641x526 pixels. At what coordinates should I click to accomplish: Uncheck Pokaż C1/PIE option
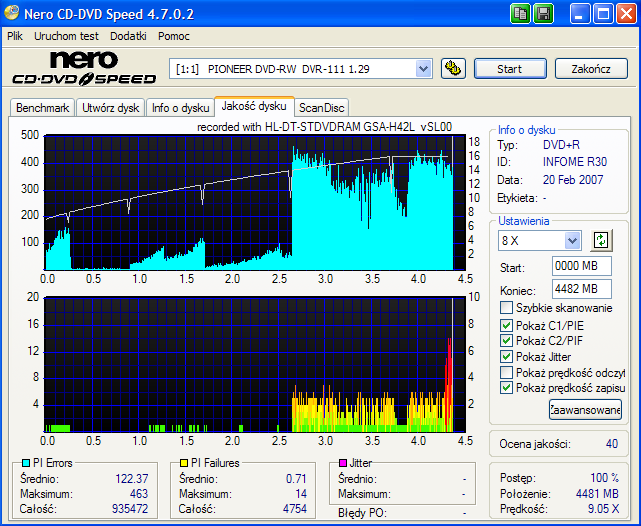pyautogui.click(x=507, y=324)
